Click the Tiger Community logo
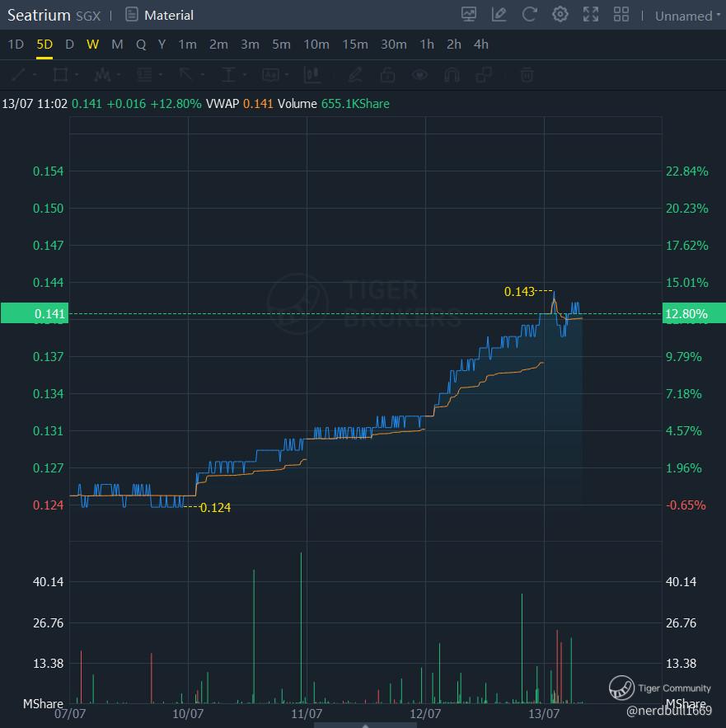 tap(660, 688)
